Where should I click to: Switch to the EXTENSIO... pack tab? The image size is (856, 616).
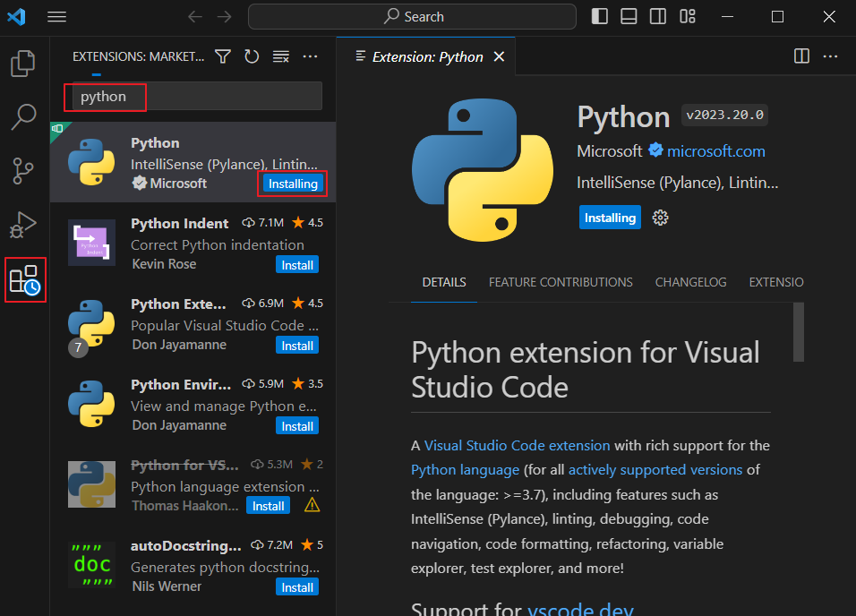(775, 282)
